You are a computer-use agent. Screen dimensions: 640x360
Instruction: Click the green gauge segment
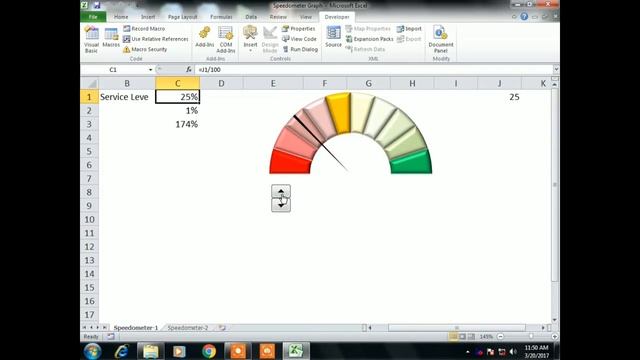411,162
